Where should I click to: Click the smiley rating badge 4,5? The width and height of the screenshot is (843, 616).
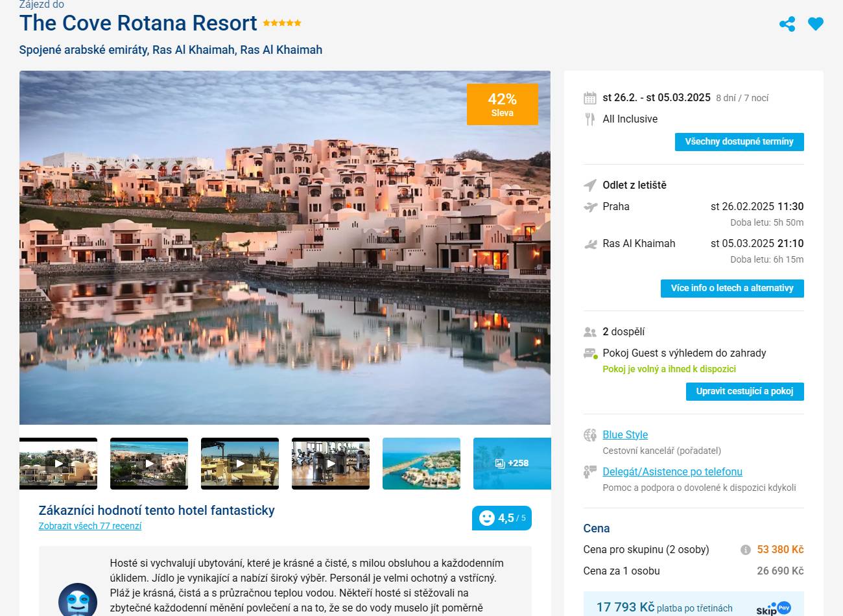[x=502, y=518]
